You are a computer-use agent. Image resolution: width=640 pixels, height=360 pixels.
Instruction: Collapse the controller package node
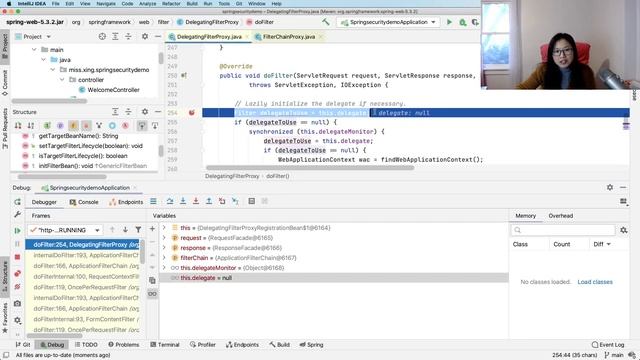62,80
